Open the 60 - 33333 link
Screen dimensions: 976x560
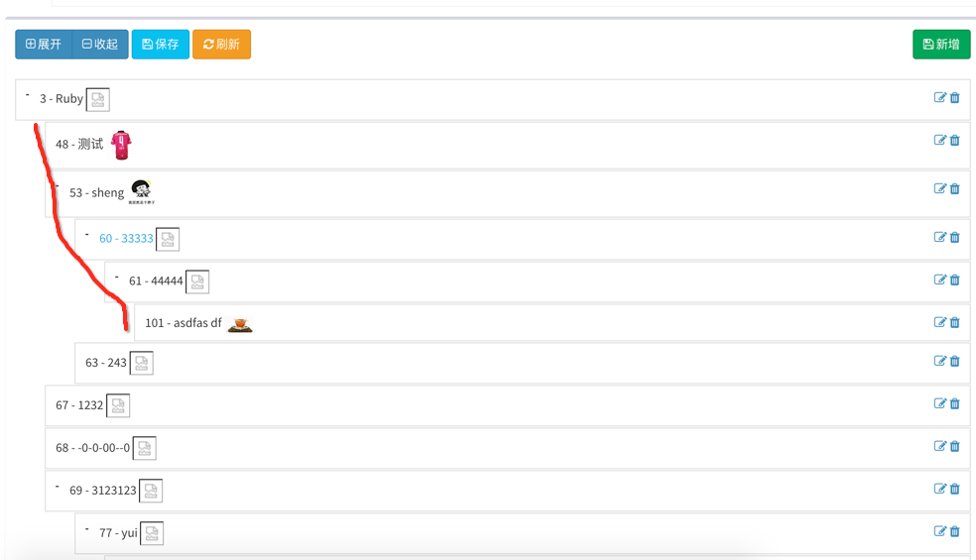[x=126, y=238]
